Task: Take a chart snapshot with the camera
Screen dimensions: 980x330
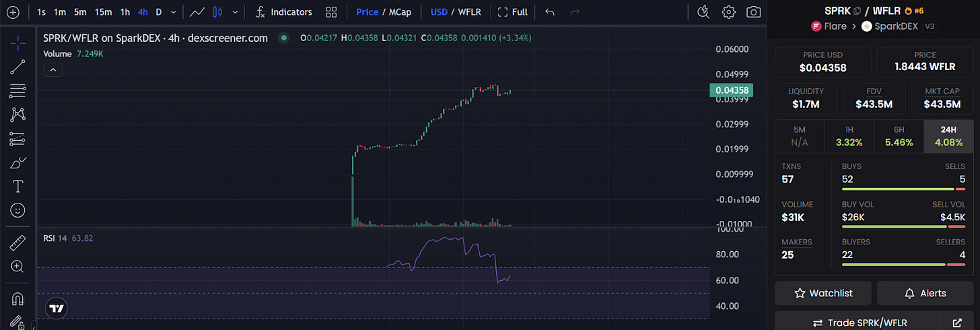Action: 754,12
